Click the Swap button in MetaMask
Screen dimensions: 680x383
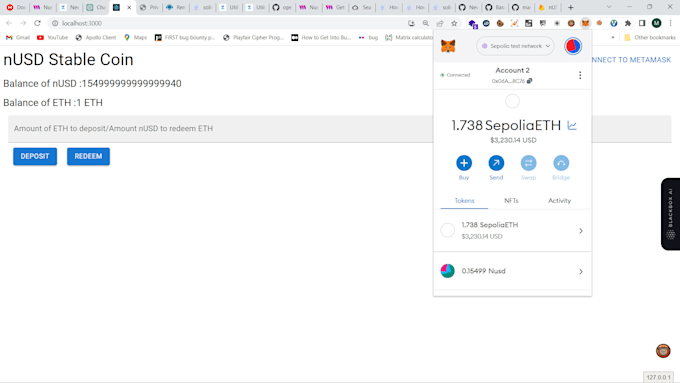tap(528, 167)
